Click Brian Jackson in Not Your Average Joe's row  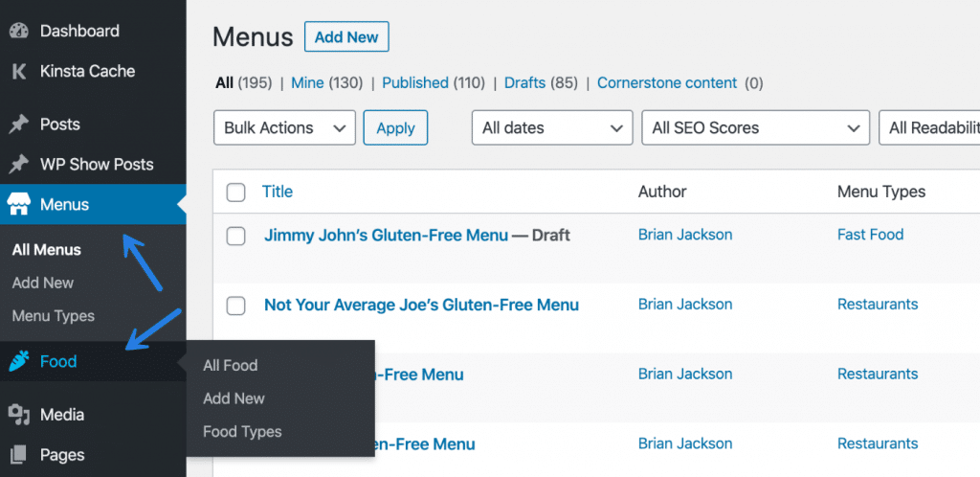tap(685, 305)
